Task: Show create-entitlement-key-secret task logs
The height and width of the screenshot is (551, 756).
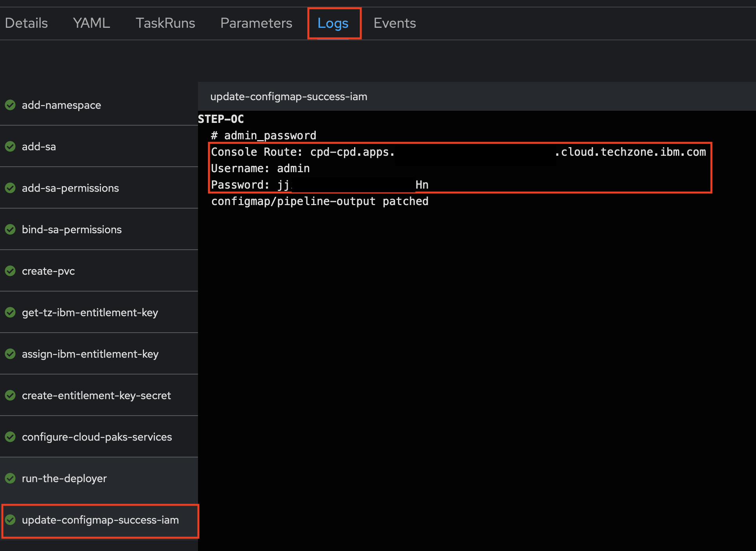Action: tap(96, 395)
